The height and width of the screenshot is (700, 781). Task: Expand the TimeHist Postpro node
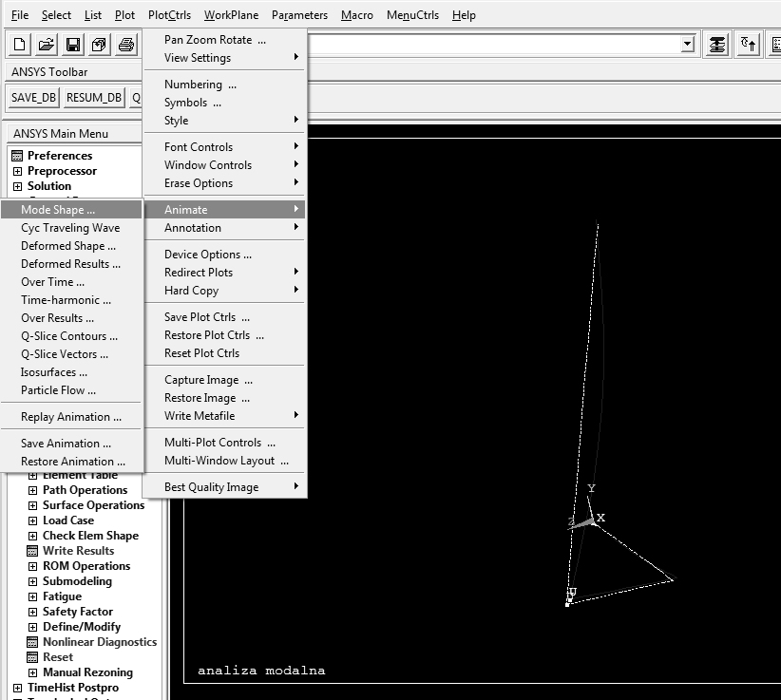(x=17, y=688)
